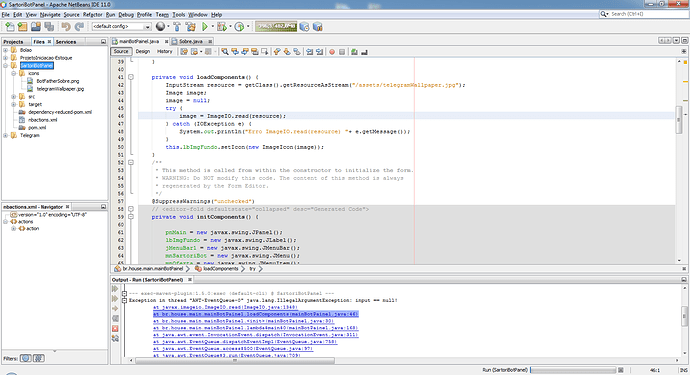The width and height of the screenshot is (690, 375).
Task: Open the Run Project dropdown arrow
Action: 213,27
